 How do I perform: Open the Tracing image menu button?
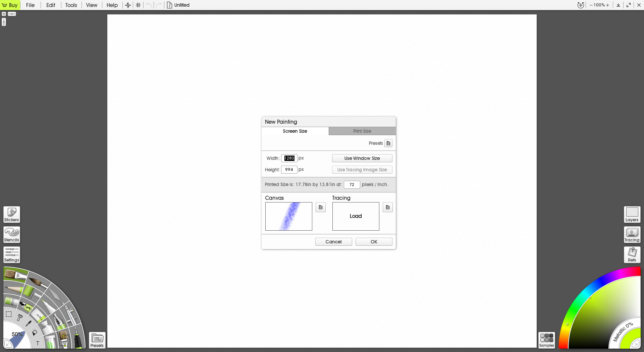(388, 207)
